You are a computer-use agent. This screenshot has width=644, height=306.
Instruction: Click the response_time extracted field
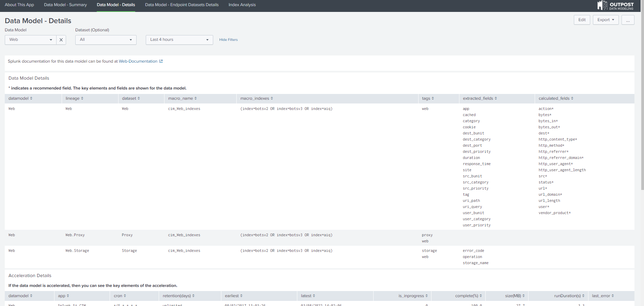pyautogui.click(x=477, y=164)
